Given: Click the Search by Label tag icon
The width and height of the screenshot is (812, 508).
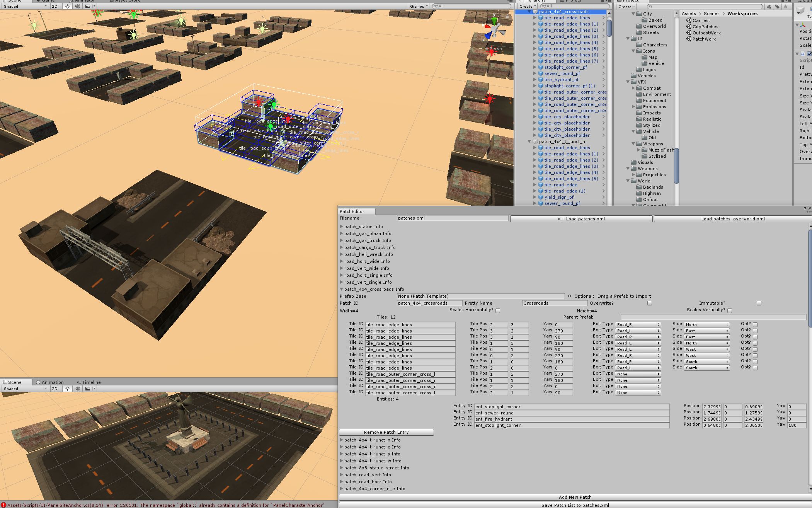Looking at the screenshot, I should (777, 7).
